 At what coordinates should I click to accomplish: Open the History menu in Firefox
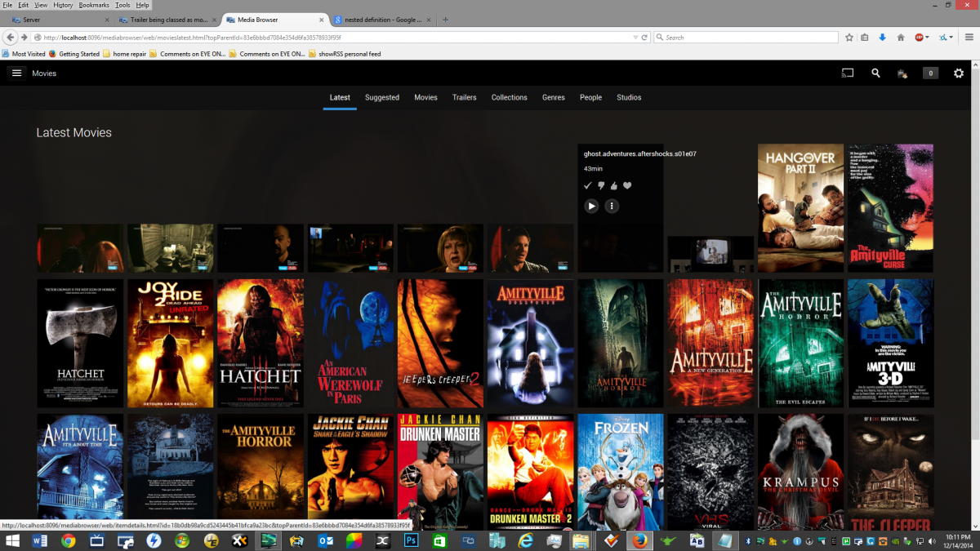[x=63, y=5]
